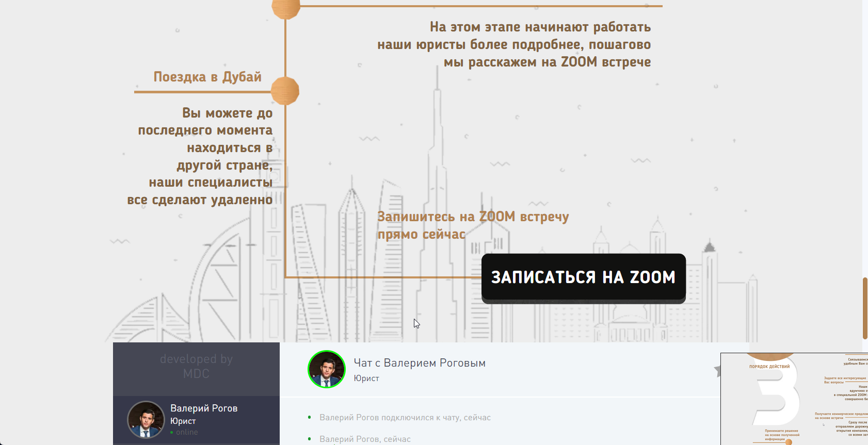Click the paragraph 'Вы можете до последнего момента'

(200, 156)
